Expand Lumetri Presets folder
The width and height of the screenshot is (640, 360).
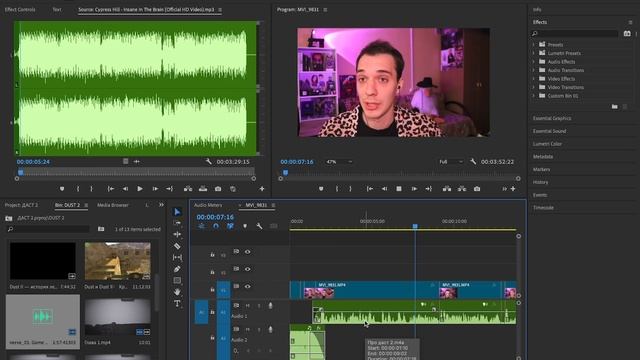pyautogui.click(x=533, y=53)
